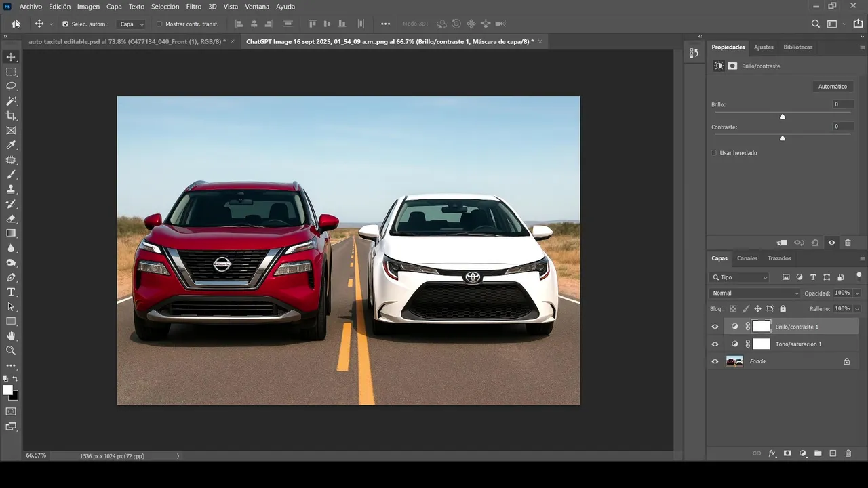Open the Opacidad slider dropdown arrow

[857, 293]
